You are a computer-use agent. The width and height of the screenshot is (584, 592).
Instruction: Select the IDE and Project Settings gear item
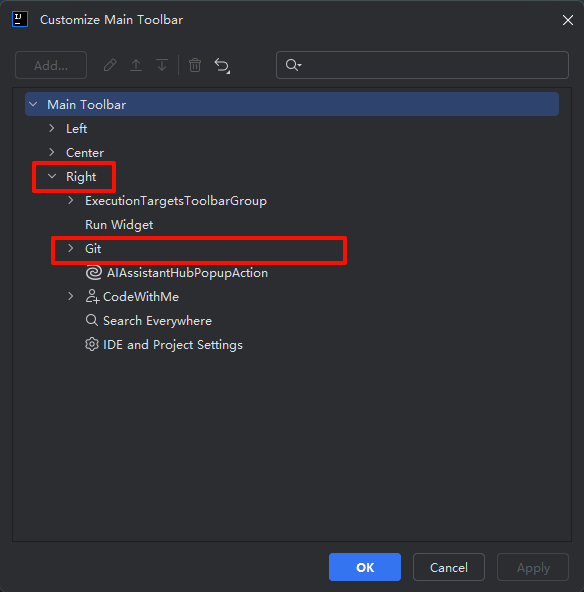[163, 345]
